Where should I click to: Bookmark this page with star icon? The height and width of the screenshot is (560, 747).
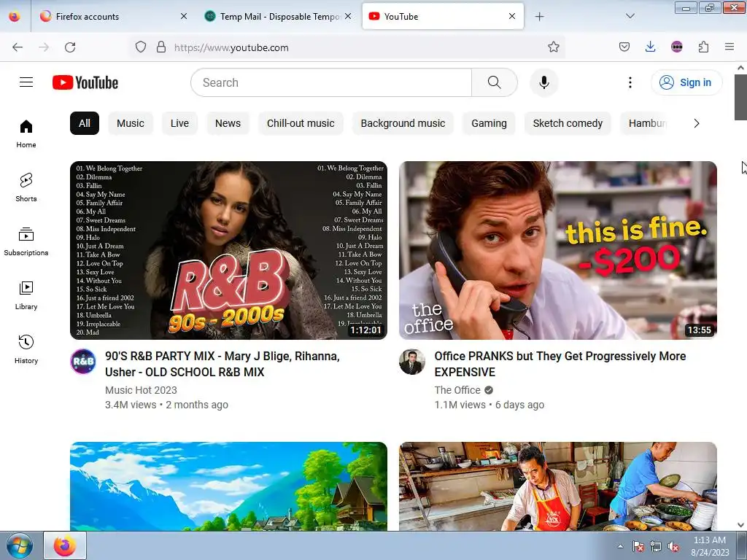[x=553, y=47]
